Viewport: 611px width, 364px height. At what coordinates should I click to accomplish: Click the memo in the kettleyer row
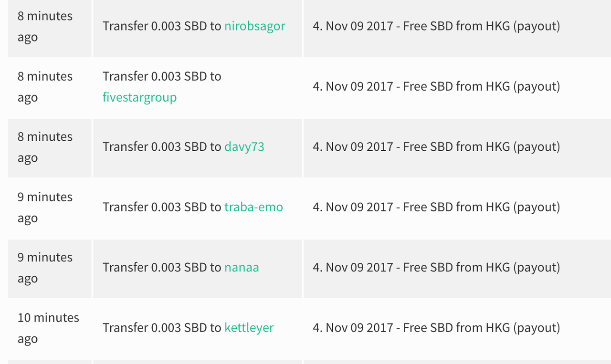pyautogui.click(x=436, y=328)
